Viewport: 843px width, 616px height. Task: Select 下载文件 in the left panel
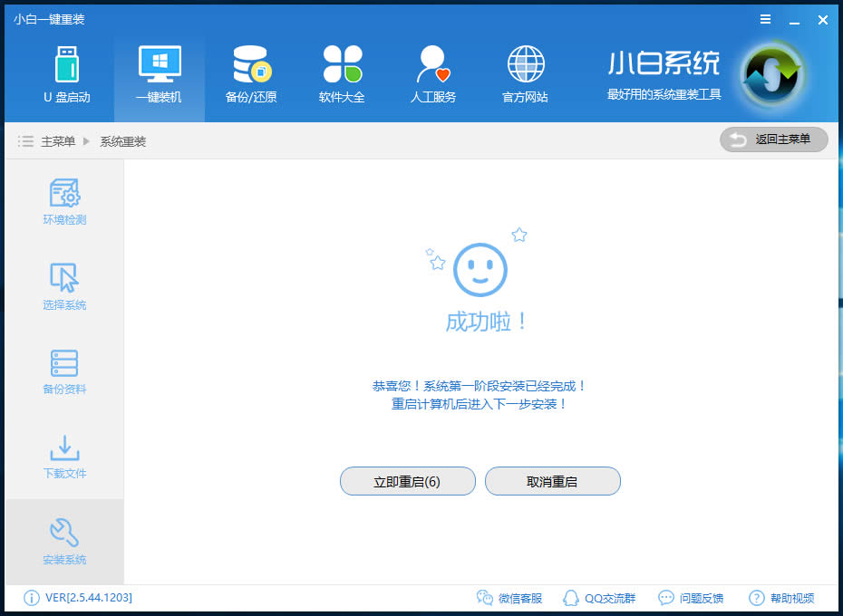point(63,456)
